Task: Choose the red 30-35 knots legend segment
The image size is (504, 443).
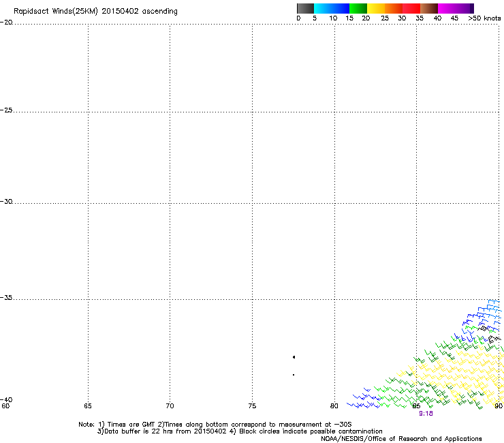Action: pyautogui.click(x=411, y=8)
